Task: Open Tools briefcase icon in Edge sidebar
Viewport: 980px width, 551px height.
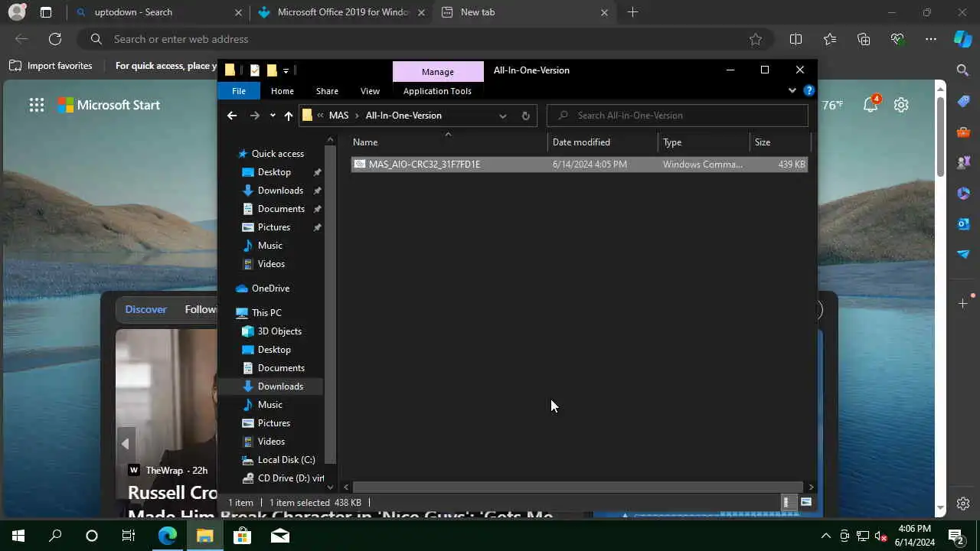Action: click(x=963, y=132)
